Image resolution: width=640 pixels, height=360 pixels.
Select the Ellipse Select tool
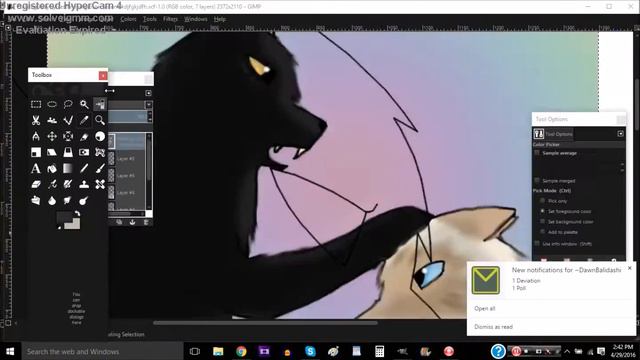click(52, 104)
